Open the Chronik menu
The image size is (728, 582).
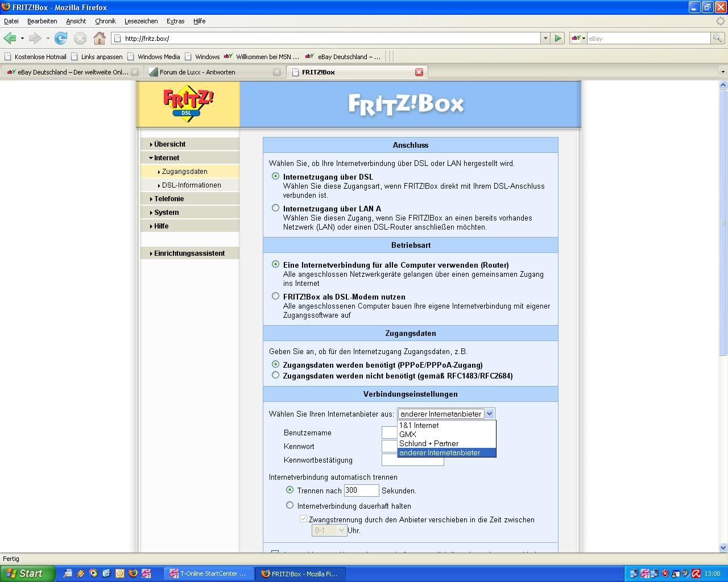[105, 21]
